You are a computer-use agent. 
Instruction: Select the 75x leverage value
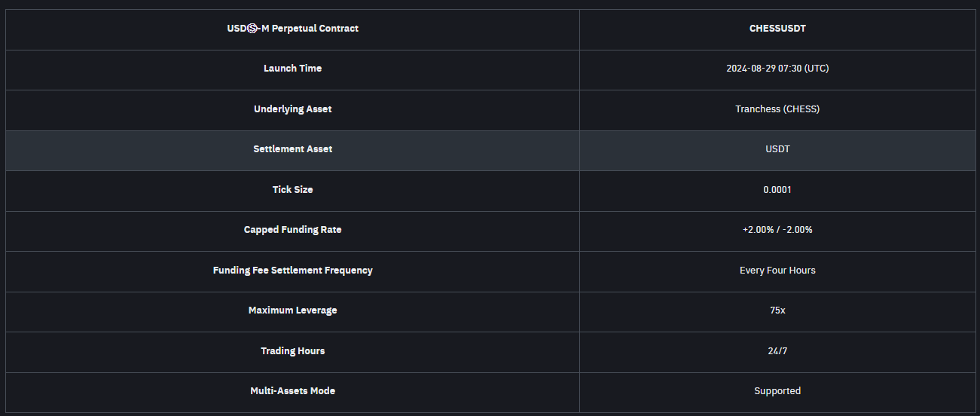coord(777,310)
